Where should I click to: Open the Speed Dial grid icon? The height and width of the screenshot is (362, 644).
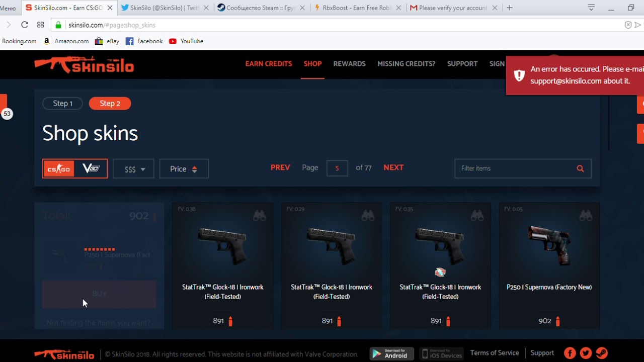click(41, 25)
